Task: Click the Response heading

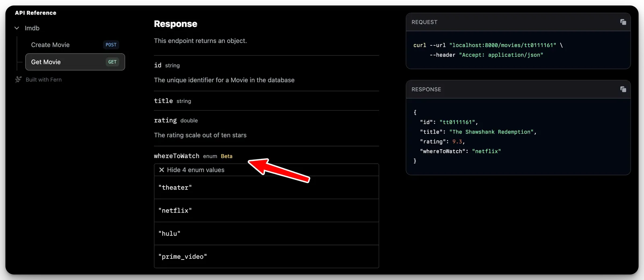Action: (x=175, y=24)
